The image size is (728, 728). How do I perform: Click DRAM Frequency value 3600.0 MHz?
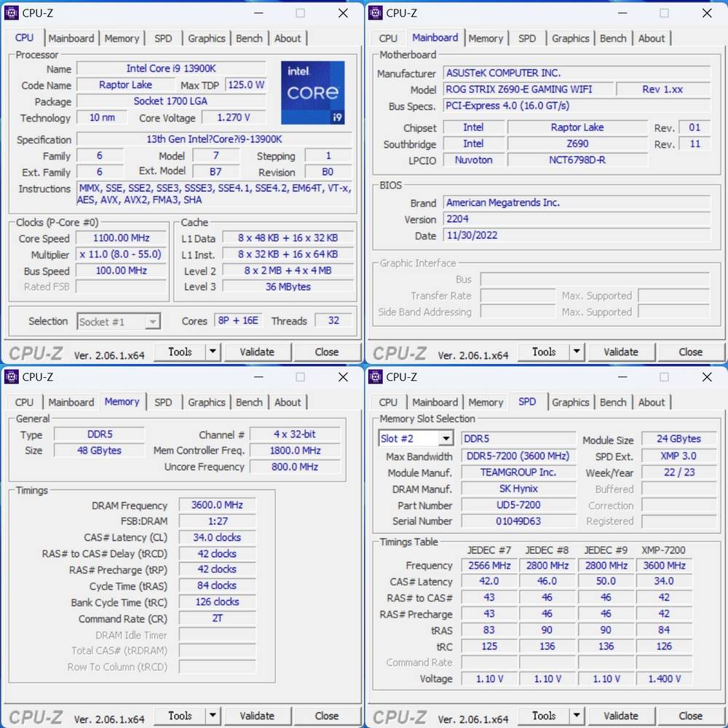click(217, 505)
